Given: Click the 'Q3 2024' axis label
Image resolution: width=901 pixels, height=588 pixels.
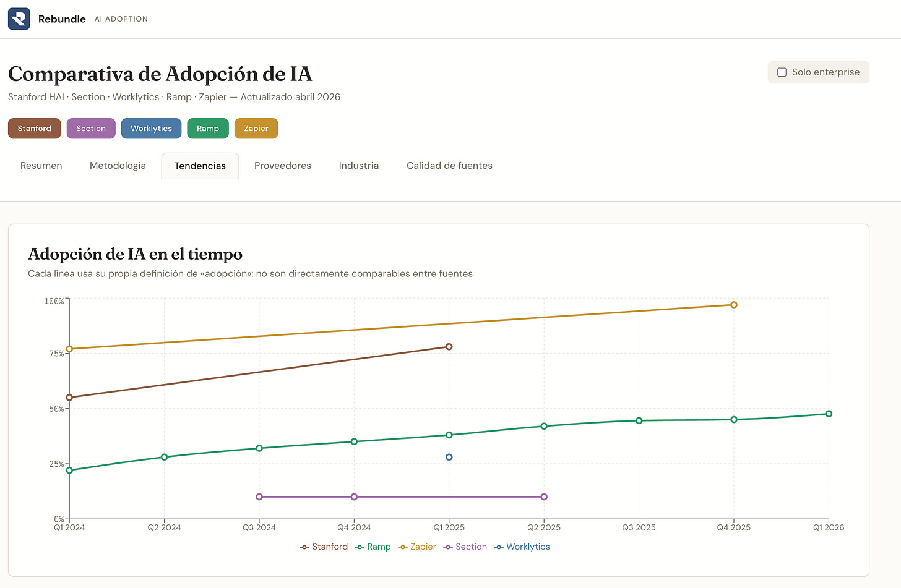Looking at the screenshot, I should (x=259, y=528).
